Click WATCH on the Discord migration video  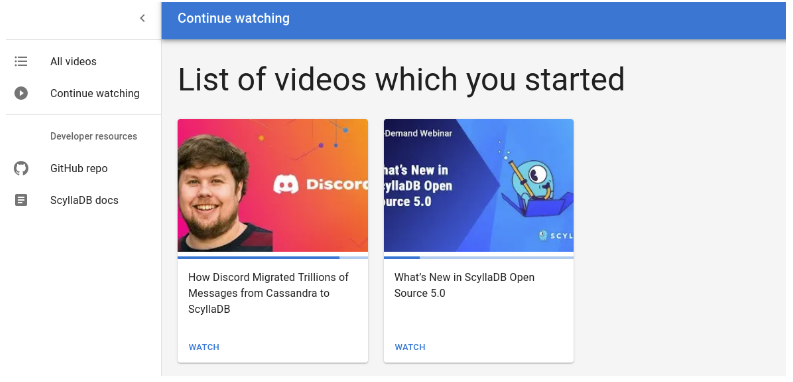204,347
